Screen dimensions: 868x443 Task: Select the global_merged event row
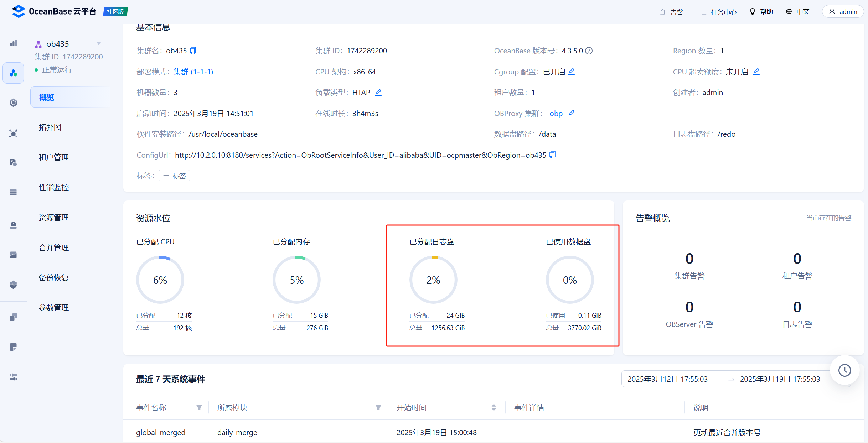point(494,432)
